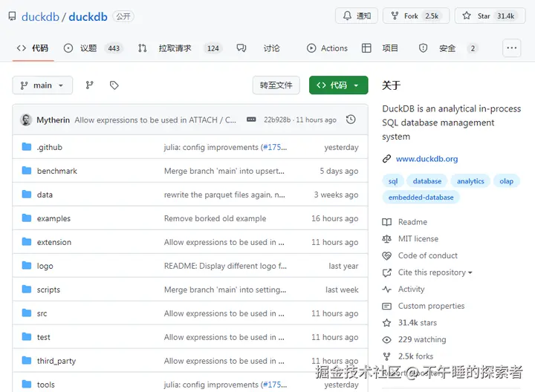Click the olap topic tag
This screenshot has width=535, height=392.
coord(506,181)
